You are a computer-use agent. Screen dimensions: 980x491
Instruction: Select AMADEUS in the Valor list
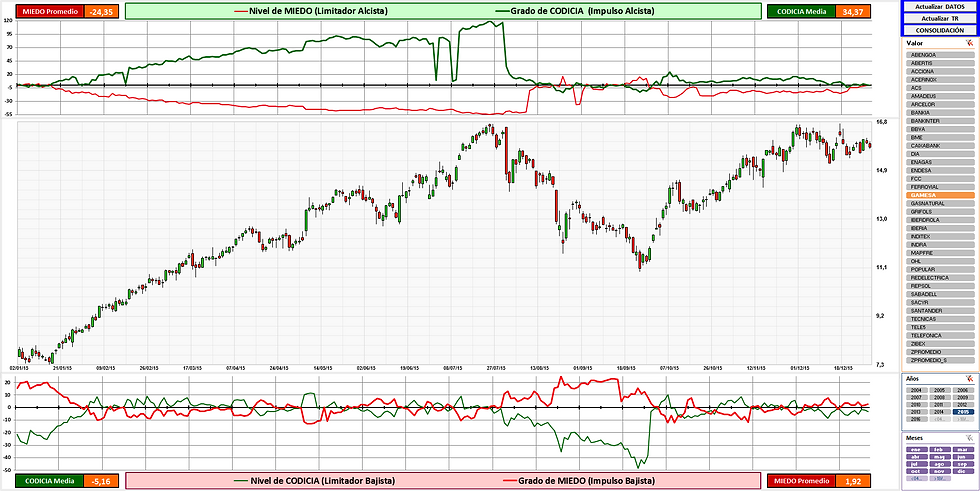click(940, 96)
